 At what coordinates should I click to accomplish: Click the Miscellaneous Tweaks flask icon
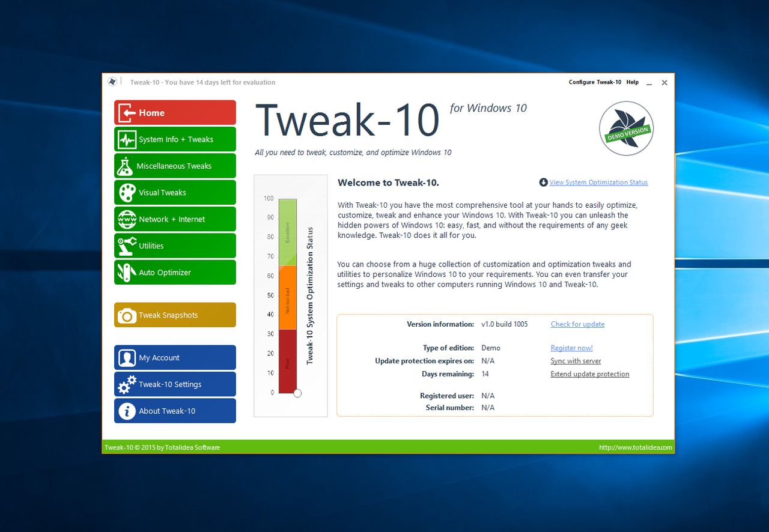(127, 166)
